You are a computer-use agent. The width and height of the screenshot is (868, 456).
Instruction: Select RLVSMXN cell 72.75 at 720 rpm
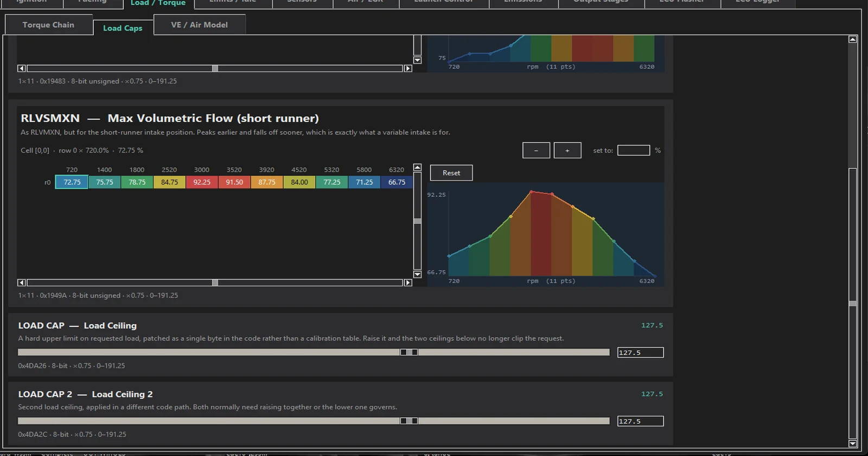tap(72, 182)
